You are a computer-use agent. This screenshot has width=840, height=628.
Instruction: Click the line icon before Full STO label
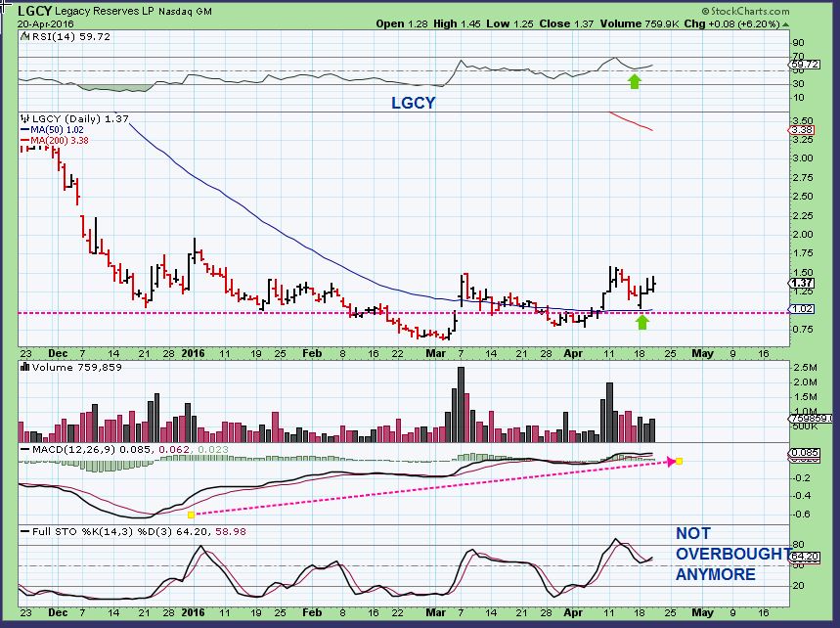(x=25, y=531)
